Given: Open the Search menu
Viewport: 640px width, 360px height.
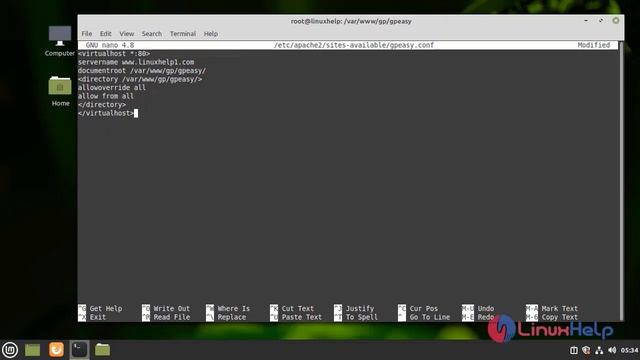Looking at the screenshot, I should 152,34.
